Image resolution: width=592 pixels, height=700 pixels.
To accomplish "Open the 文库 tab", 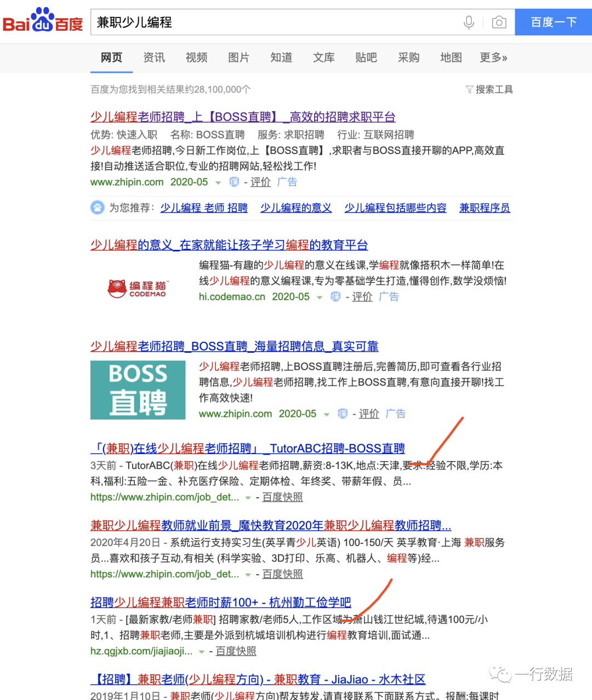I will (x=323, y=58).
